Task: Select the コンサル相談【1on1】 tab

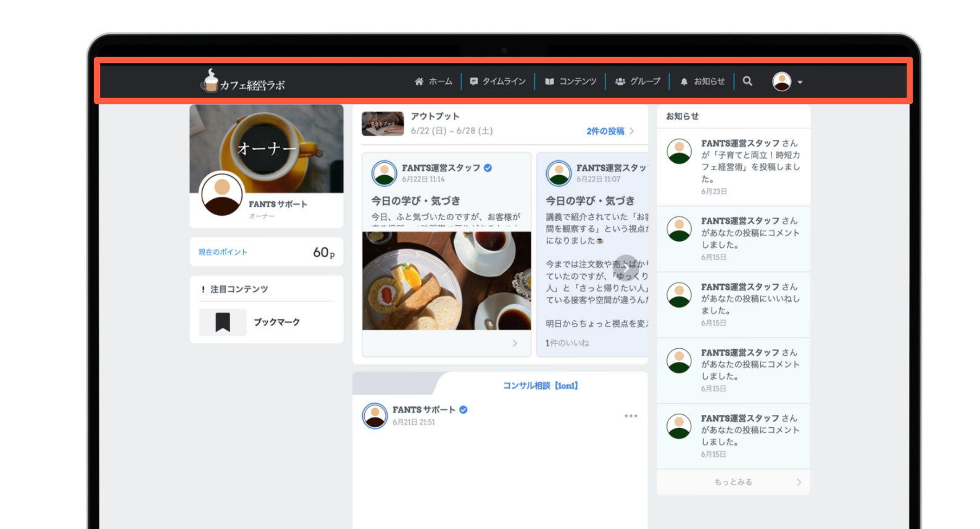Action: (x=541, y=385)
